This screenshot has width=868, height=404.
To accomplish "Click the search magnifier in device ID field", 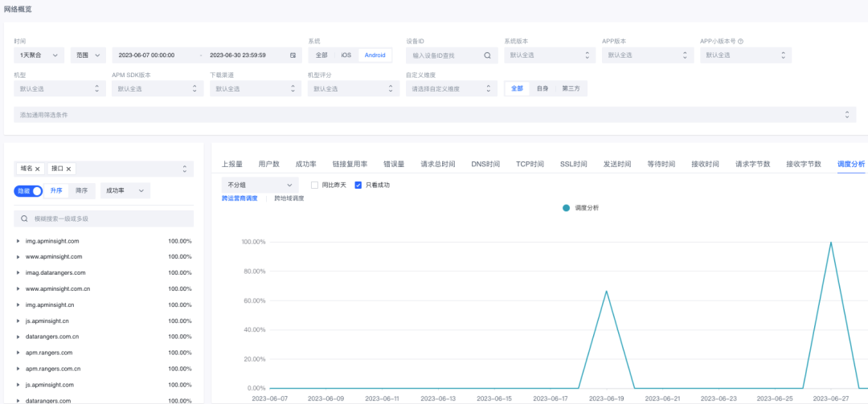I will pyautogui.click(x=487, y=55).
